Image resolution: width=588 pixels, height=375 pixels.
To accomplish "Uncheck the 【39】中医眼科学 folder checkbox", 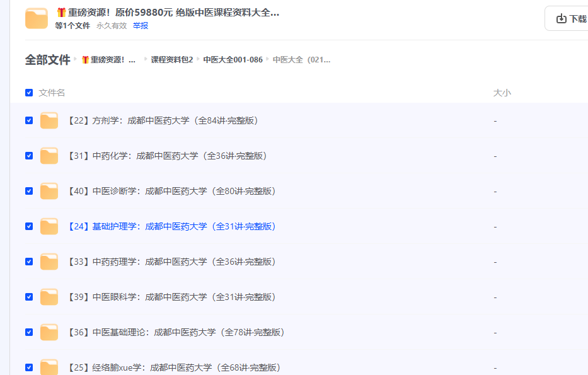I will [x=29, y=297].
